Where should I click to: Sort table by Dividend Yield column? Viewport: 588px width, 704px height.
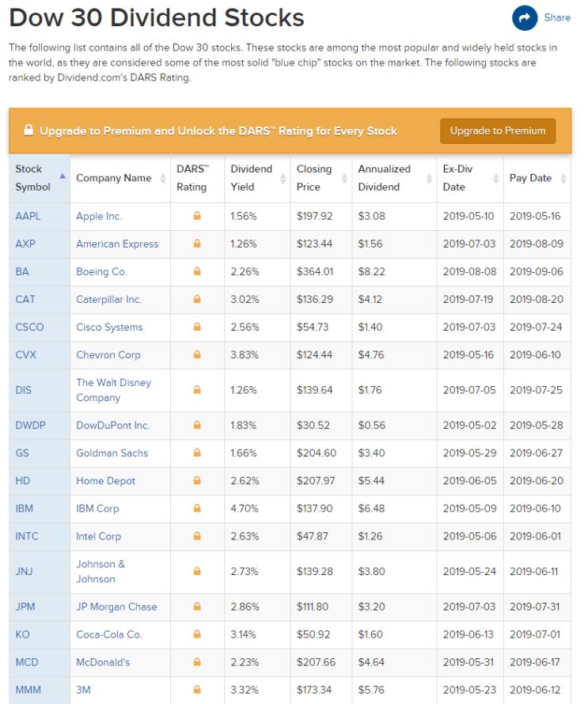coord(257,178)
